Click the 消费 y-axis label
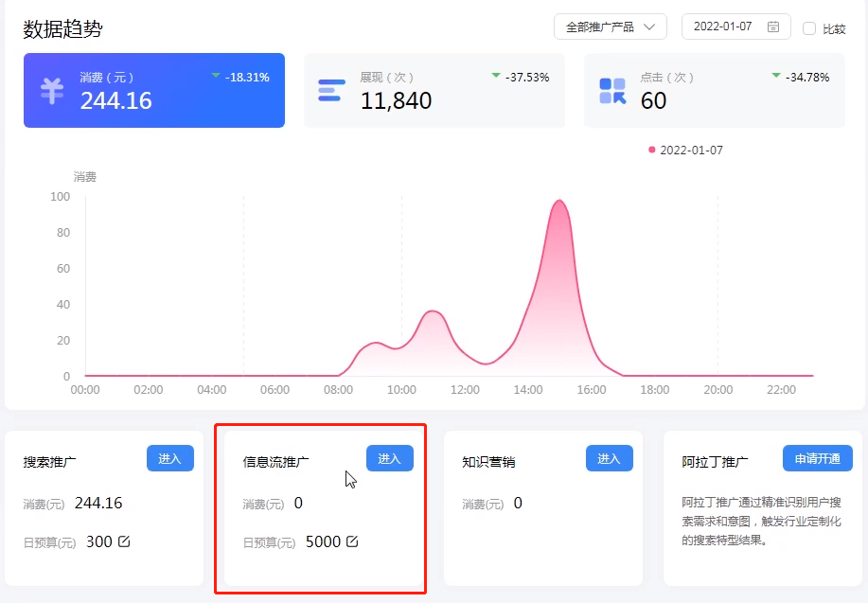 pos(84,177)
